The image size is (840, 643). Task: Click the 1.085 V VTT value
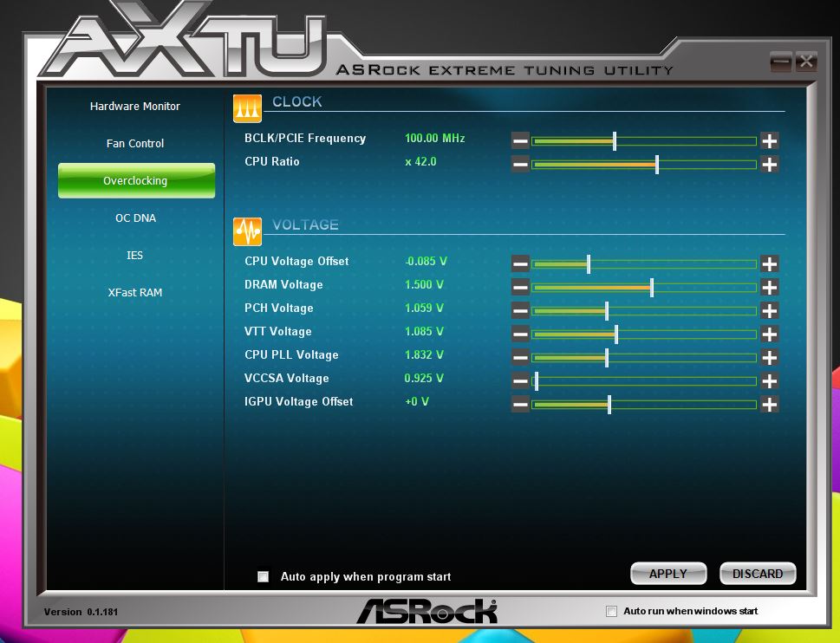pos(424,331)
